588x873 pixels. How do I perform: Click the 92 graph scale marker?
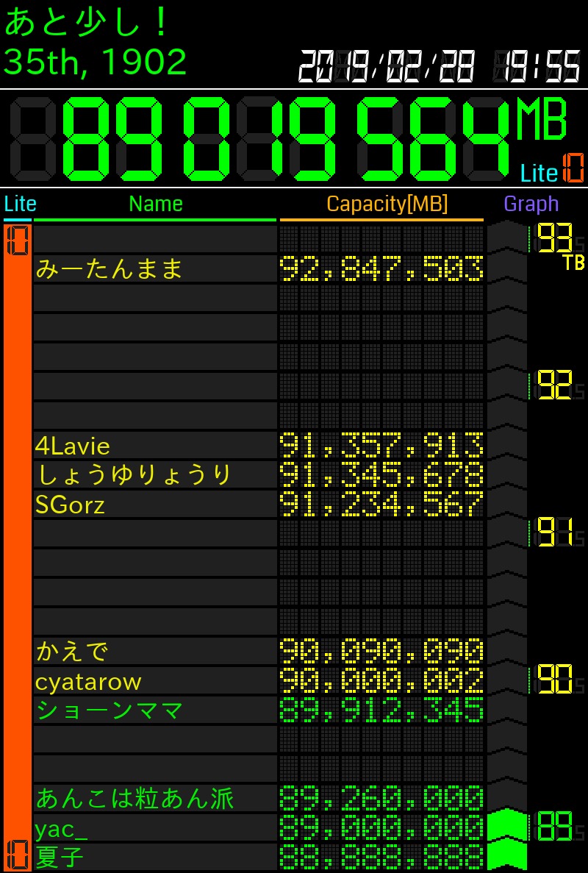(x=556, y=386)
